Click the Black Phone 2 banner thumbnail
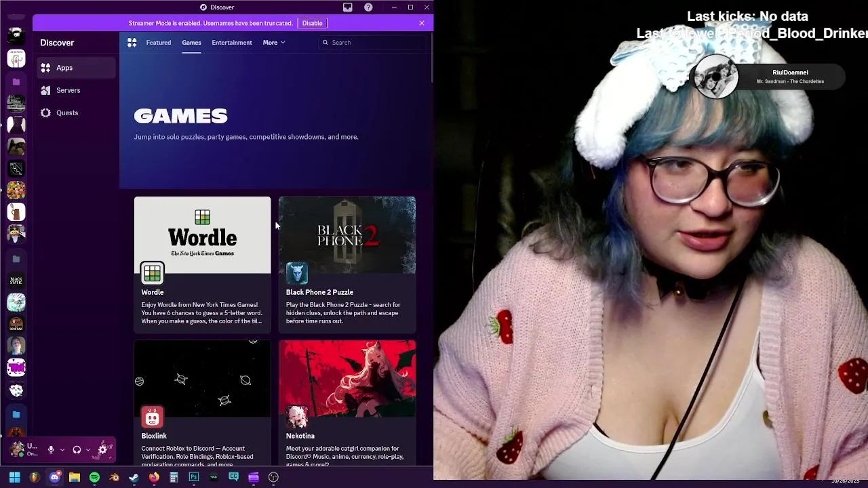This screenshot has width=868, height=488. pyautogui.click(x=347, y=235)
